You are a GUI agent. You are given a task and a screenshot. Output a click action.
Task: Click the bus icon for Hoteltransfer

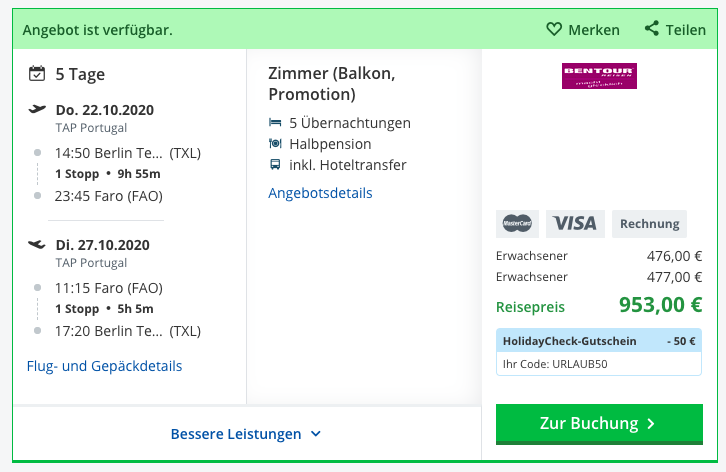pos(275,164)
